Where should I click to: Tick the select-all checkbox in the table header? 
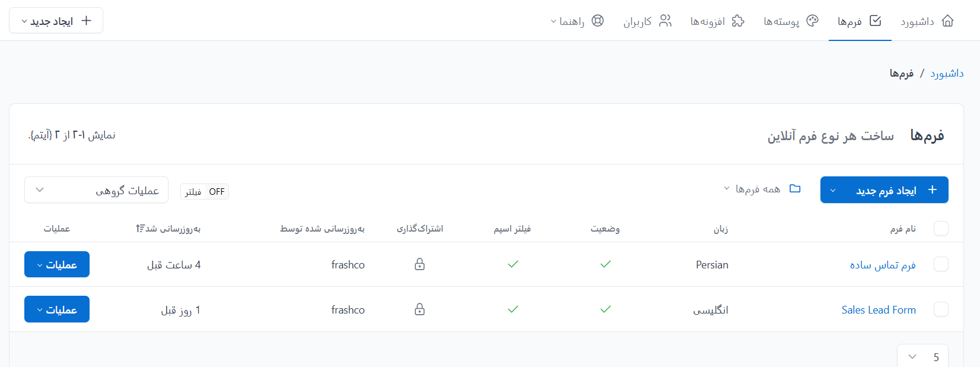pyautogui.click(x=940, y=229)
